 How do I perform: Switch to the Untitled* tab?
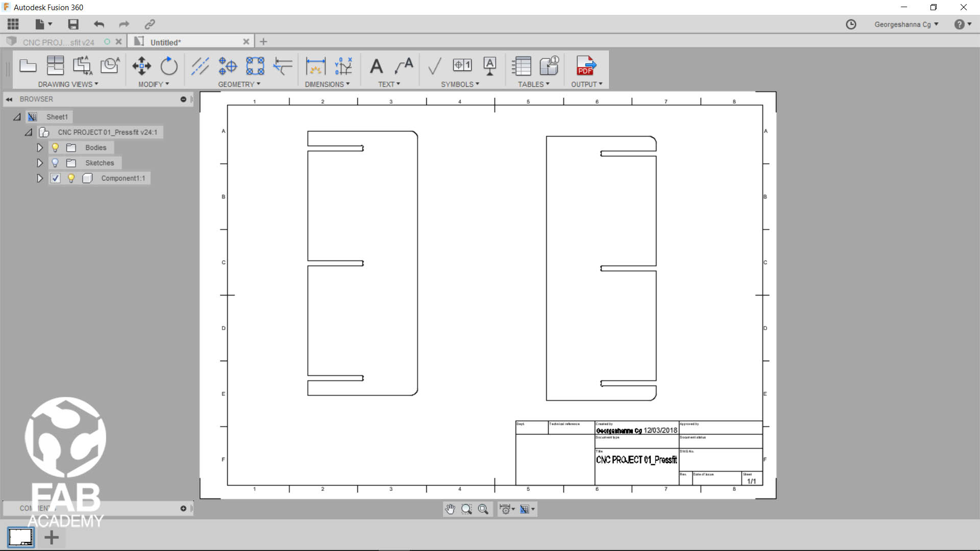point(165,42)
